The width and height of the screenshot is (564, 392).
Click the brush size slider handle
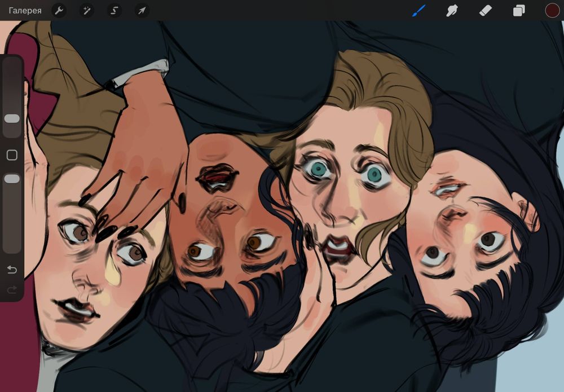click(12, 118)
